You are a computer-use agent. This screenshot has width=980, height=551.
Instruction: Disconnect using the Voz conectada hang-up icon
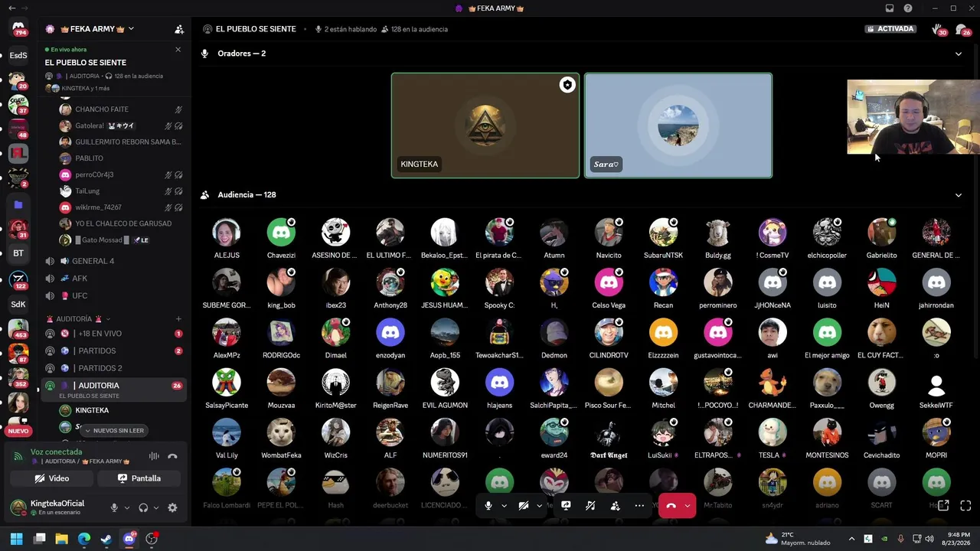tap(172, 456)
